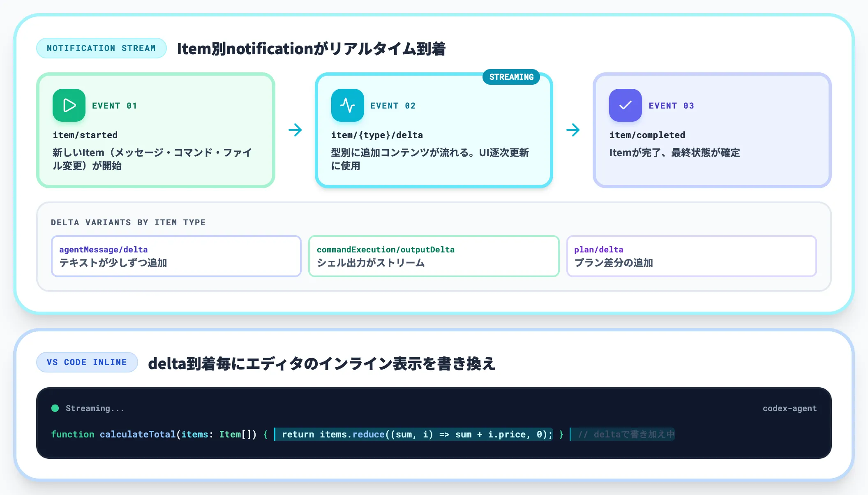Click the highlighted return items.reduce code segment
This screenshot has width=868, height=495.
413,434
